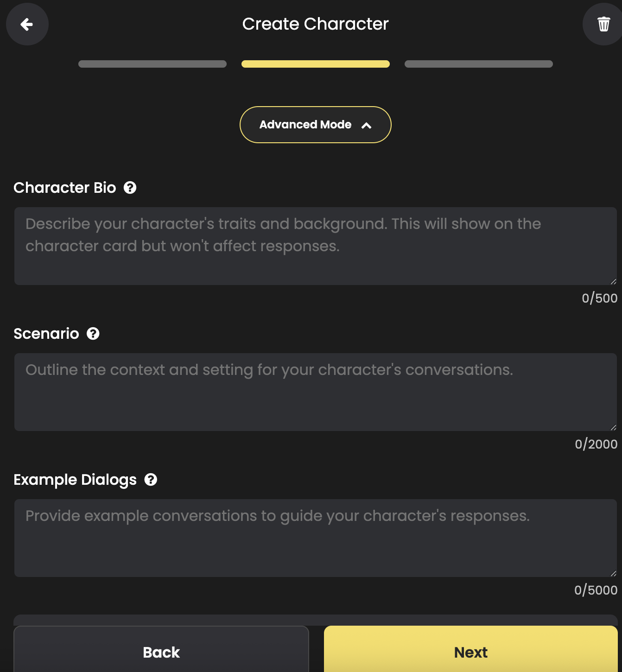This screenshot has width=622, height=672.
Task: Open Example Dialogs help icon
Action: tap(151, 480)
